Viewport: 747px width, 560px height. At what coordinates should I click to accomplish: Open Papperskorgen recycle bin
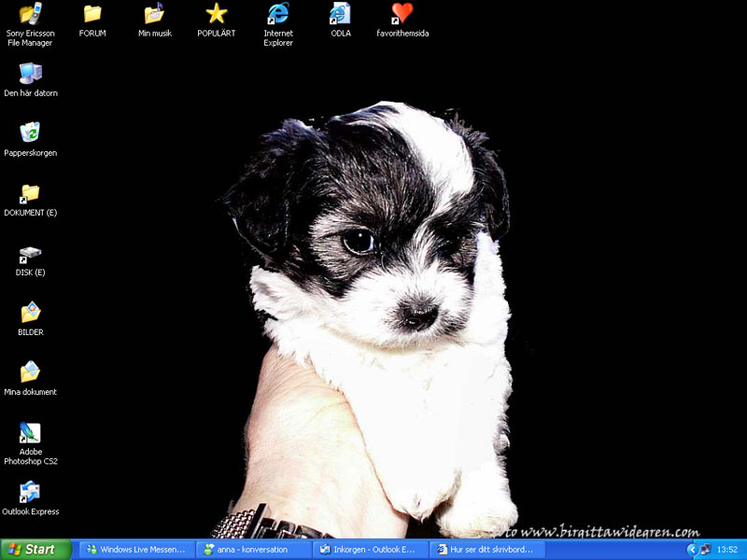click(x=30, y=133)
